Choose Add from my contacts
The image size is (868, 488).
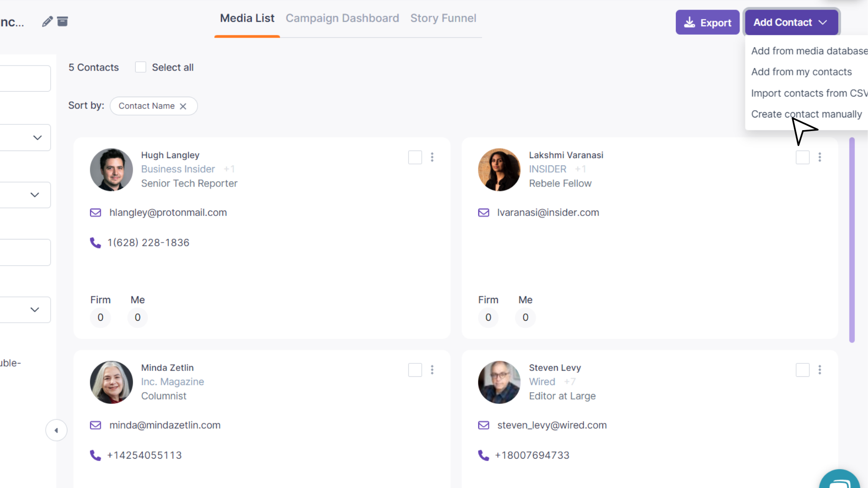801,72
